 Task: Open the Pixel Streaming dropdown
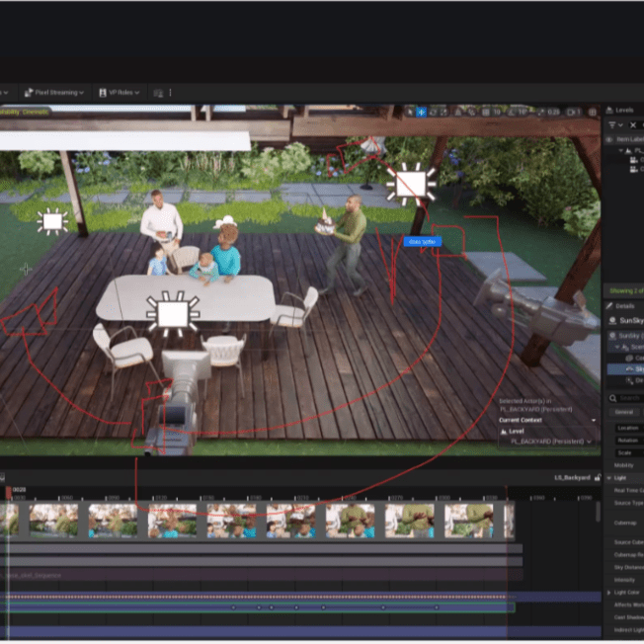point(54,93)
